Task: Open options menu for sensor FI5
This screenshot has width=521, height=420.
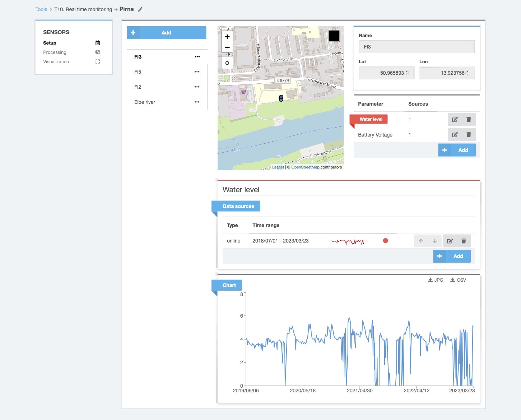Action: click(197, 71)
